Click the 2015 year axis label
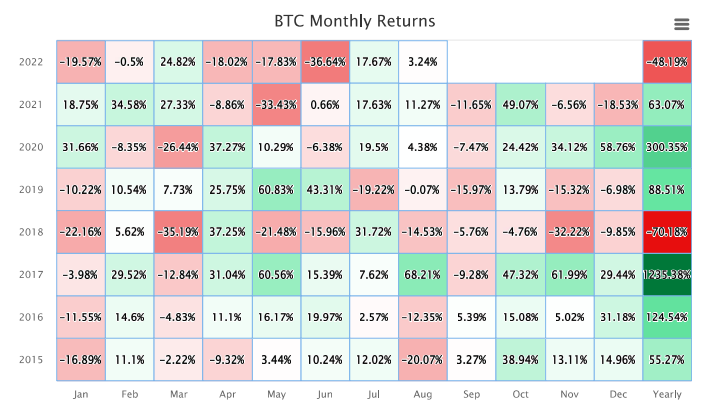 coord(31,360)
